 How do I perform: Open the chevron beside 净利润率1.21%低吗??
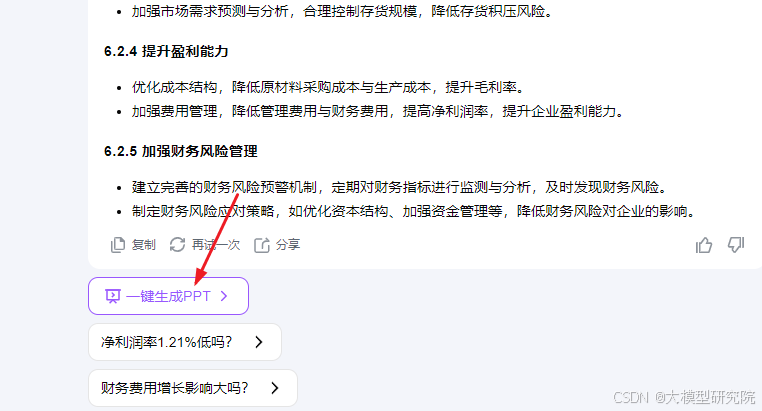click(x=259, y=342)
